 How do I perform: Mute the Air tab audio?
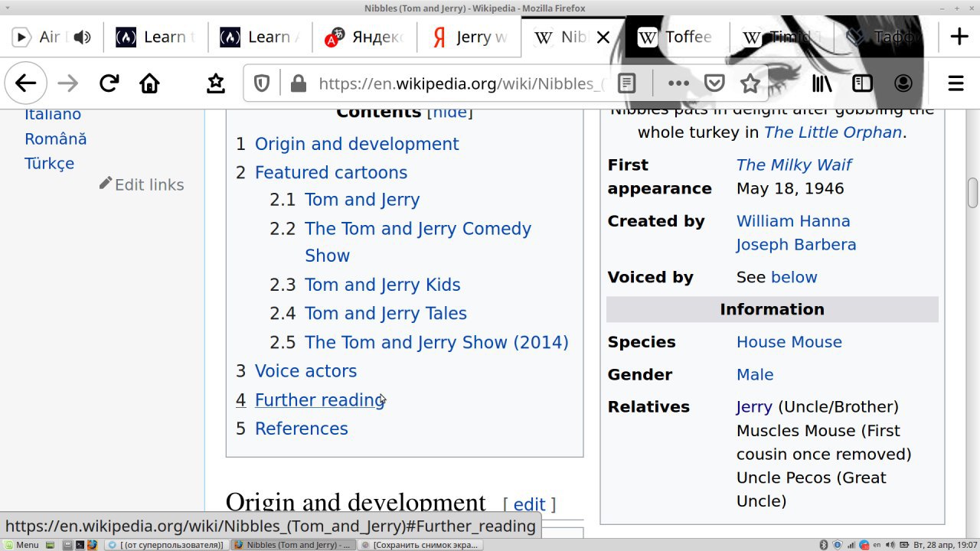(x=82, y=37)
